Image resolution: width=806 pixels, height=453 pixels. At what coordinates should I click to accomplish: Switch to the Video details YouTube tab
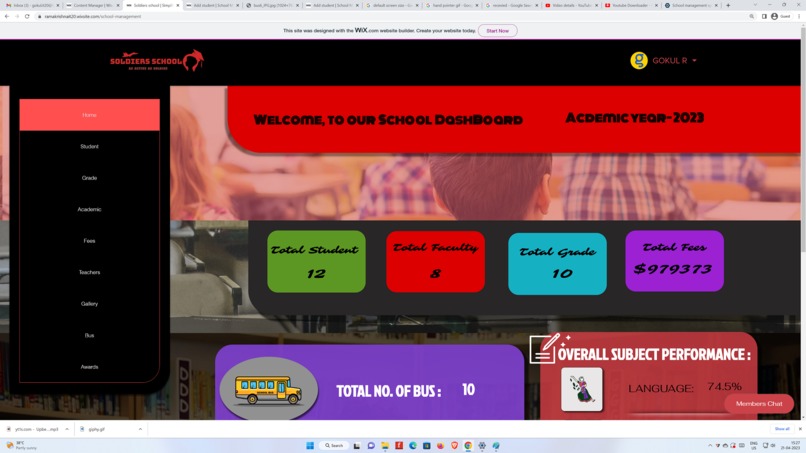572,5
